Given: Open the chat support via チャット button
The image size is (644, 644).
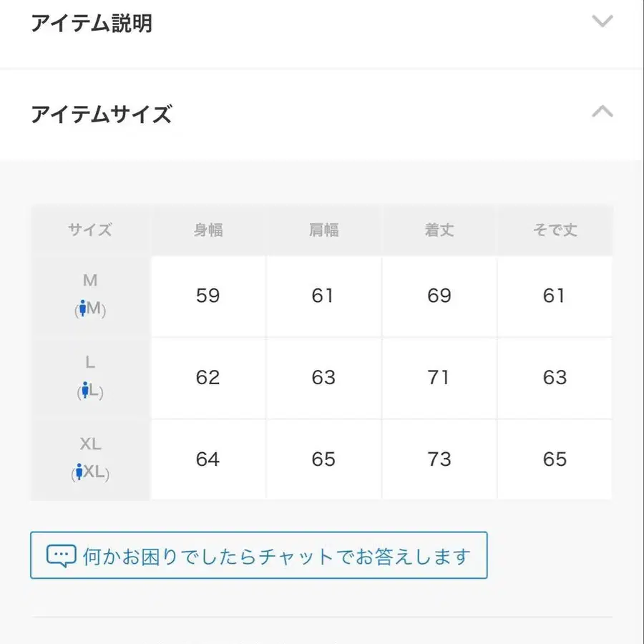Looking at the screenshot, I should tap(258, 555).
